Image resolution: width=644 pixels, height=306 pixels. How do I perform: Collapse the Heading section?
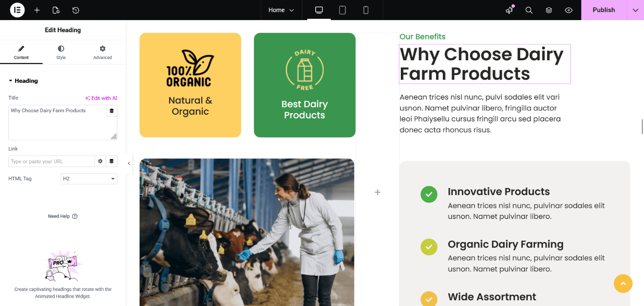pyautogui.click(x=23, y=81)
